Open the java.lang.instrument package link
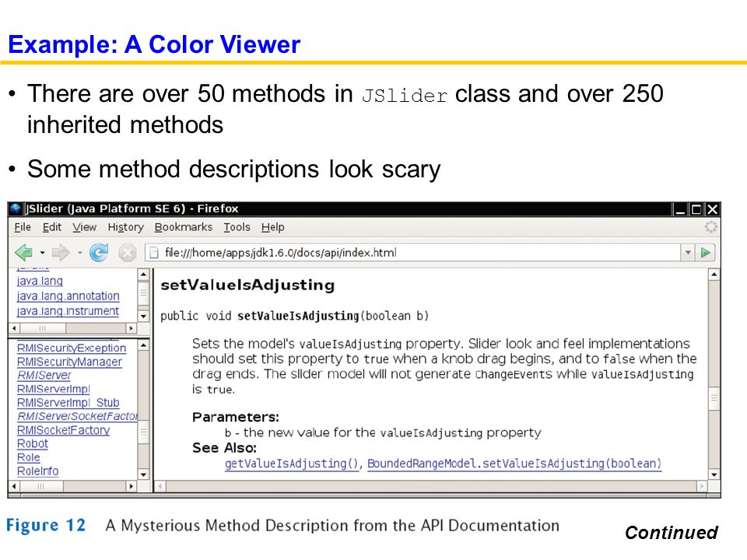The height and width of the screenshot is (560, 747). (68, 311)
